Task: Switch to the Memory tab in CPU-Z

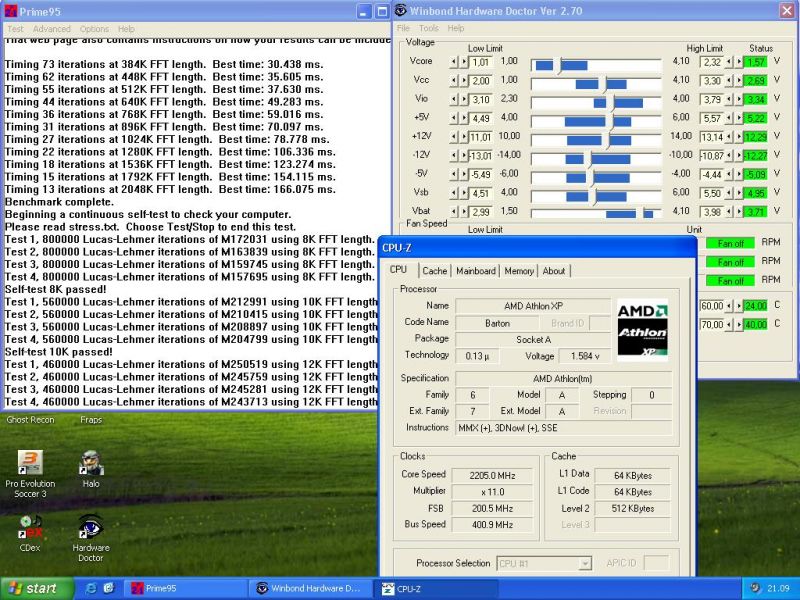Action: (x=519, y=271)
